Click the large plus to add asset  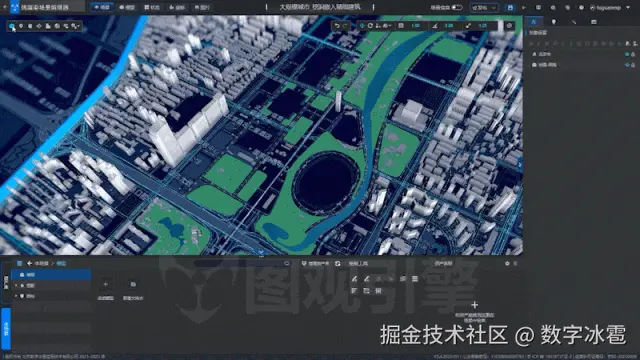click(x=474, y=305)
